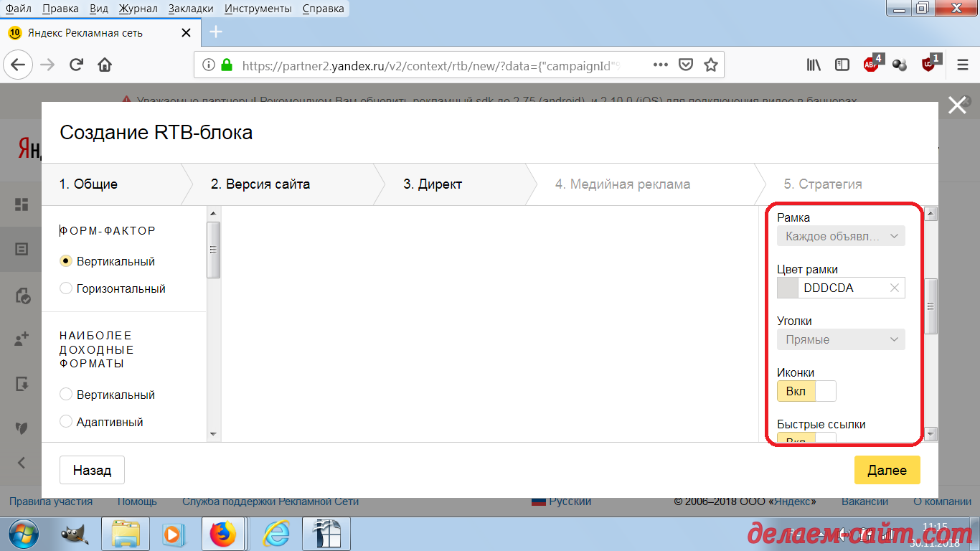Click the left format list scrollbar thumb
The width and height of the screenshot is (980, 551).
(x=213, y=250)
